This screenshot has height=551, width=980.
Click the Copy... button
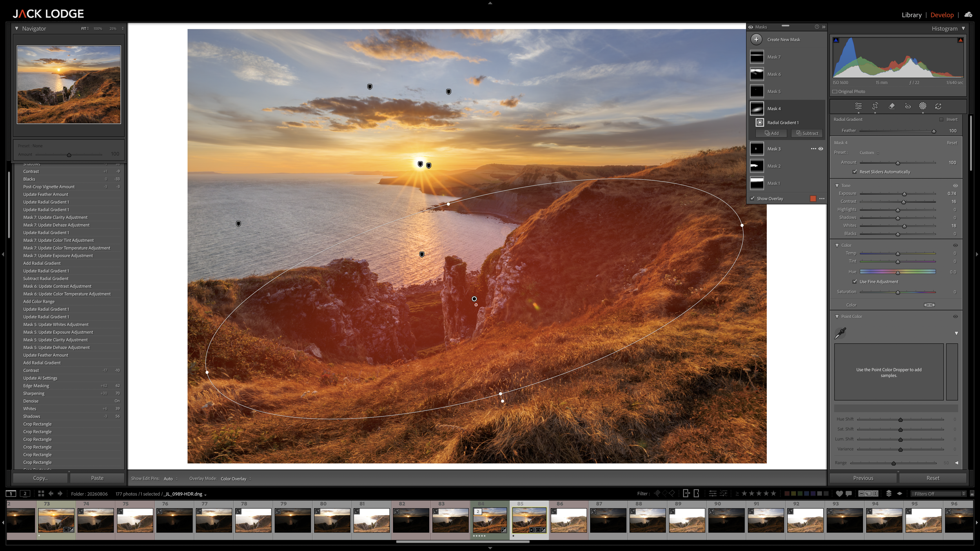tap(40, 478)
